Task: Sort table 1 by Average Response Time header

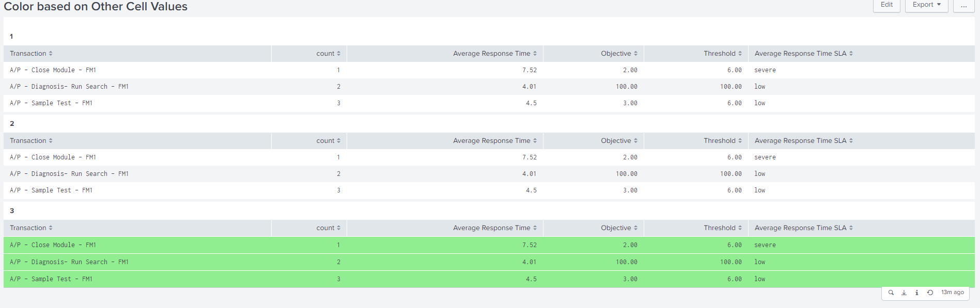Action: 491,54
